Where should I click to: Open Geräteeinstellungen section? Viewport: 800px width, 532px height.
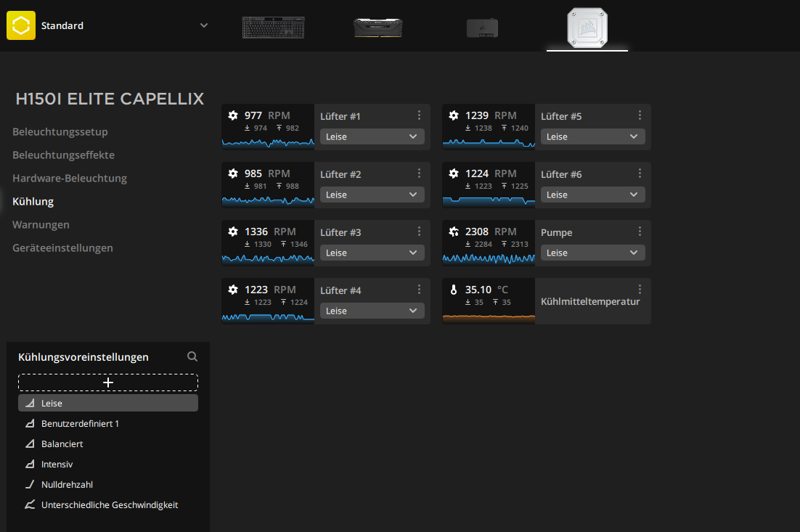[62, 248]
